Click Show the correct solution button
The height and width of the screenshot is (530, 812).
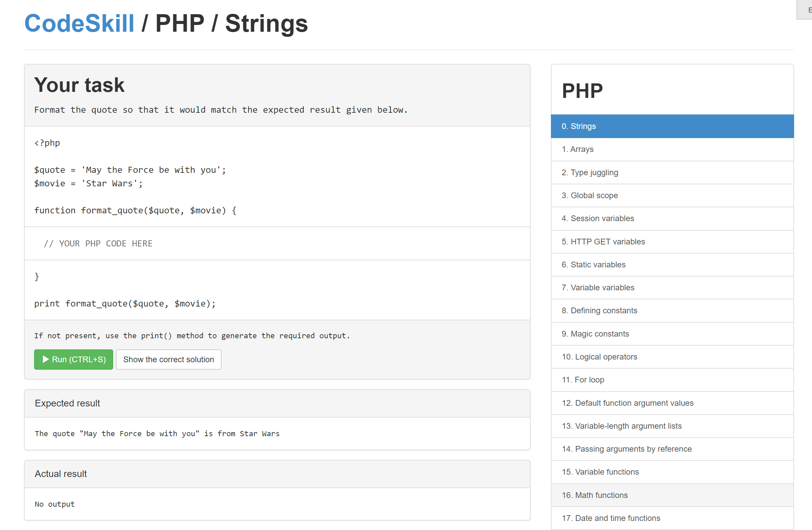coord(169,359)
